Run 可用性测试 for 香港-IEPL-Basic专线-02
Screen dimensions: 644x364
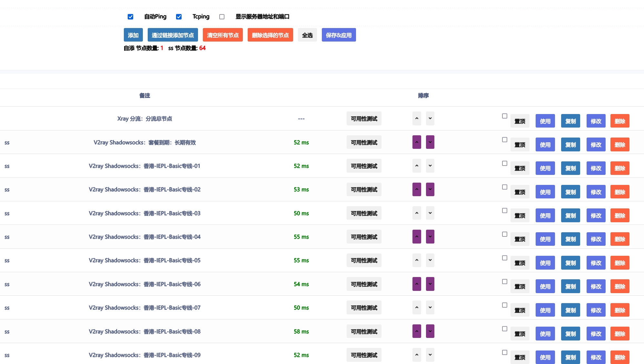364,189
